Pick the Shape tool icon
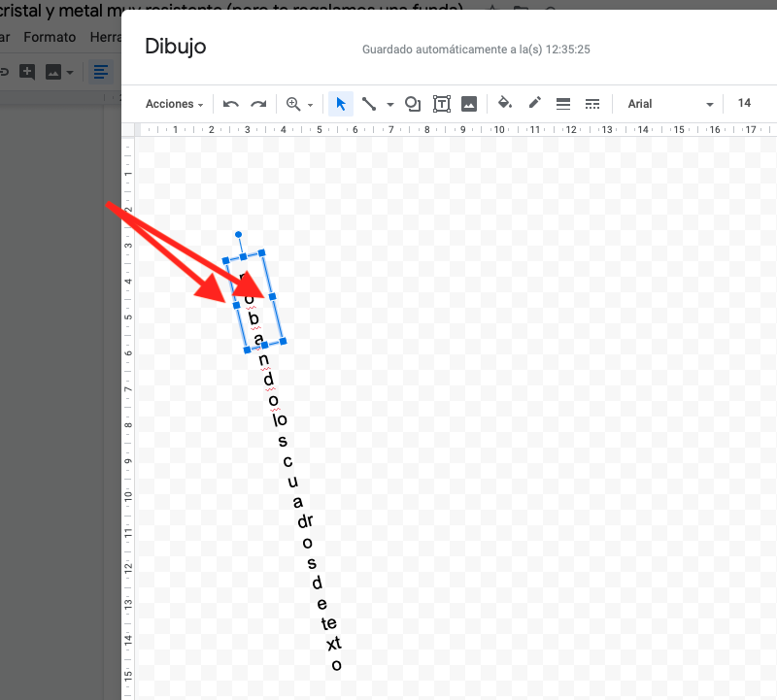The width and height of the screenshot is (777, 700). pos(413,104)
